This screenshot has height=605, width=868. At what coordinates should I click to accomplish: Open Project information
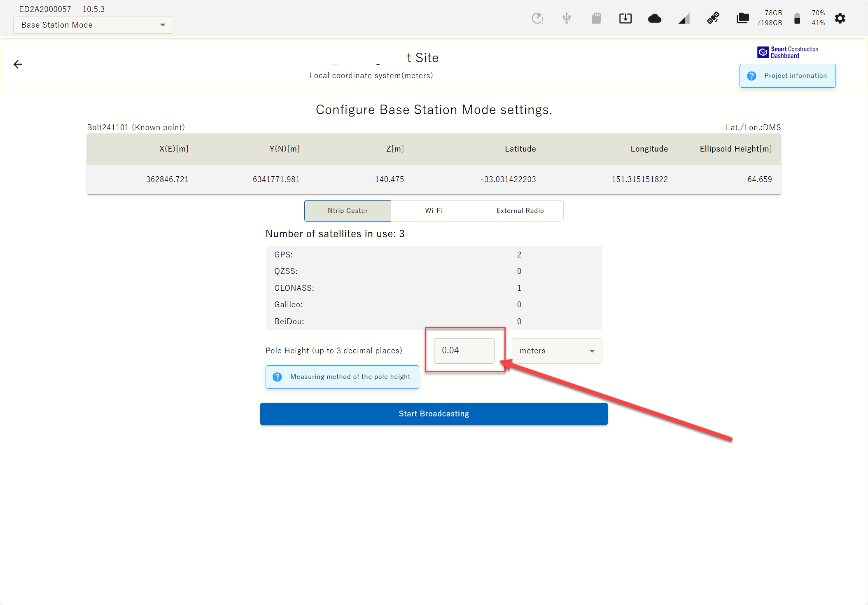click(787, 76)
